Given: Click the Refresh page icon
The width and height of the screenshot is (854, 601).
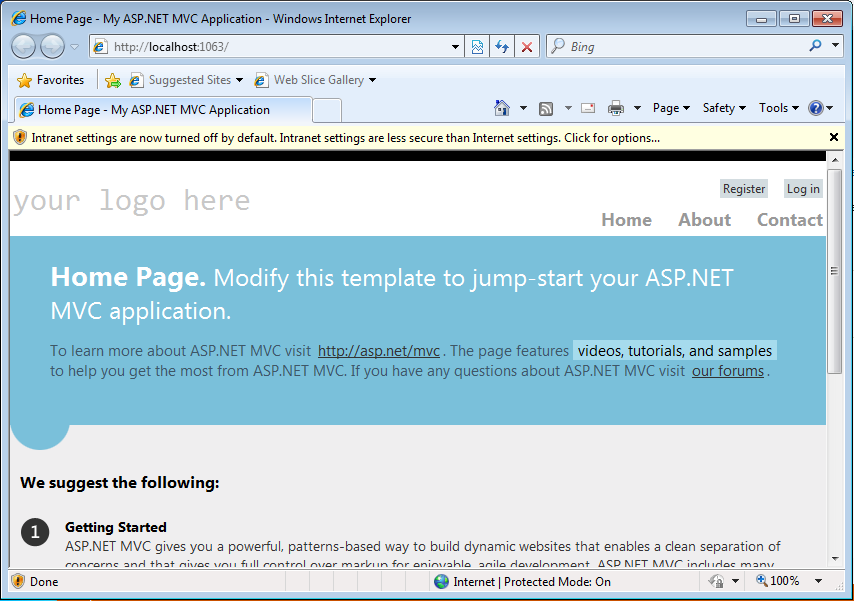Looking at the screenshot, I should 502,47.
